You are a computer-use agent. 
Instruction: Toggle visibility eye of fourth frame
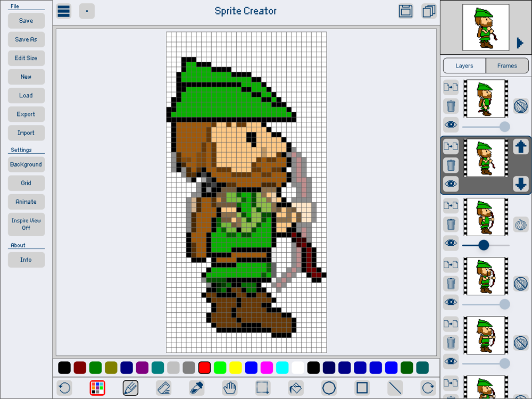pos(451,302)
